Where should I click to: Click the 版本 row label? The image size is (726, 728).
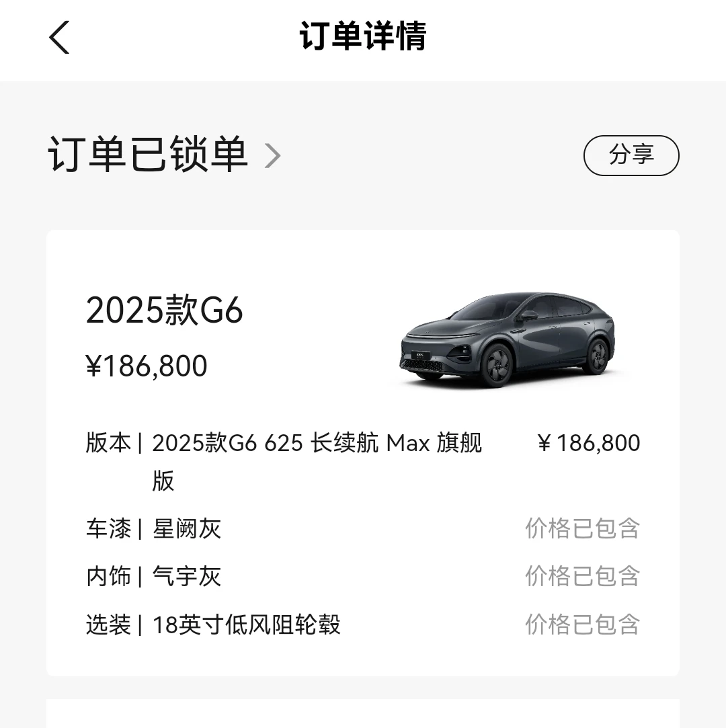(x=108, y=444)
